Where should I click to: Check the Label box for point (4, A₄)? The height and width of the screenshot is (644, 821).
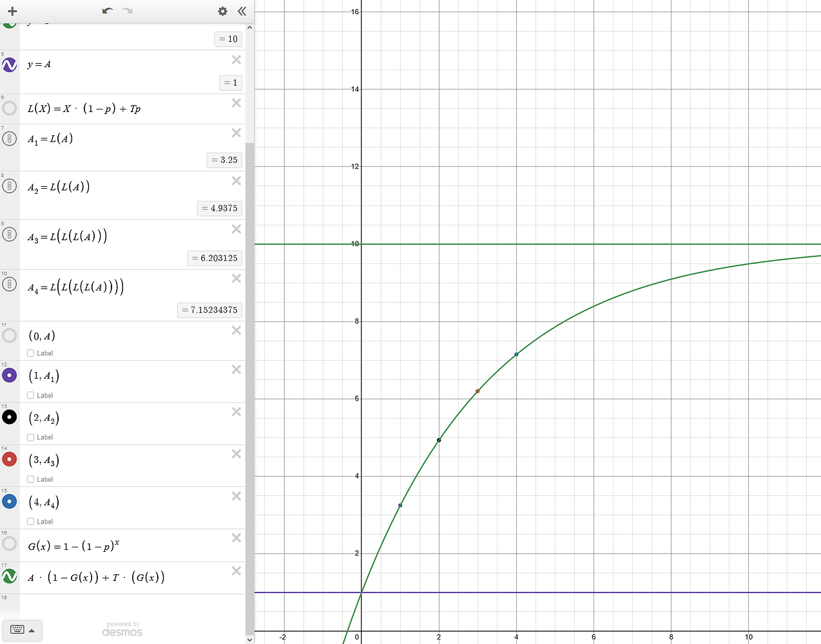(x=30, y=522)
